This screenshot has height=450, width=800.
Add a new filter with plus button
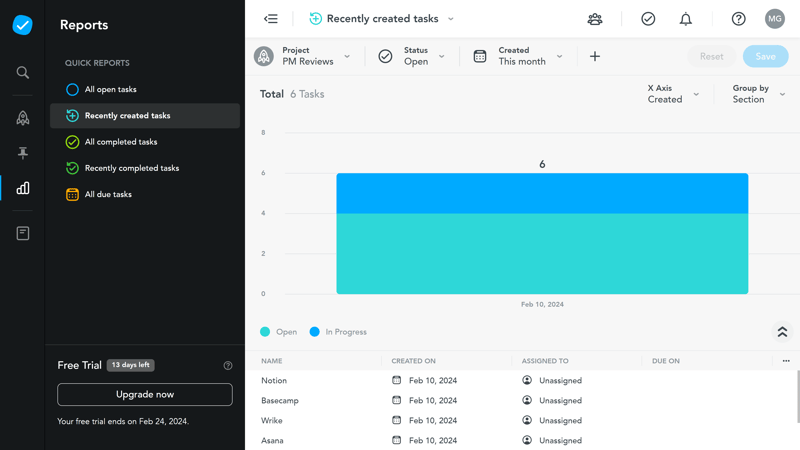595,57
